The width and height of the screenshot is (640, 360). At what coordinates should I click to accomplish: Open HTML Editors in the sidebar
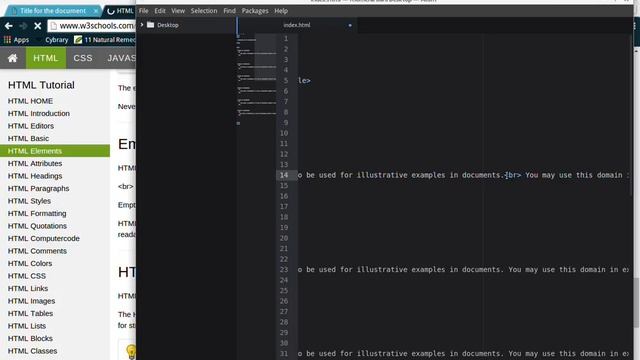point(31,126)
